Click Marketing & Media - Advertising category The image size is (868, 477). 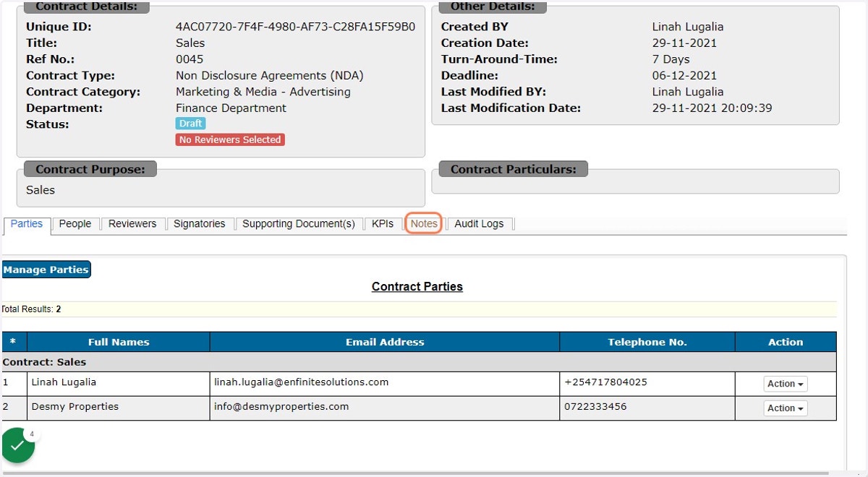[x=263, y=92]
